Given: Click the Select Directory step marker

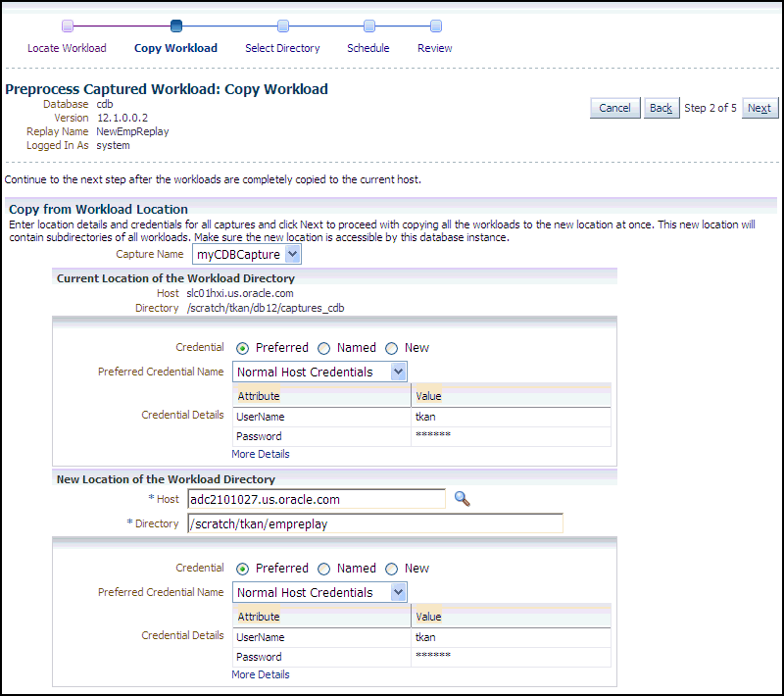Looking at the screenshot, I should tap(282, 26).
